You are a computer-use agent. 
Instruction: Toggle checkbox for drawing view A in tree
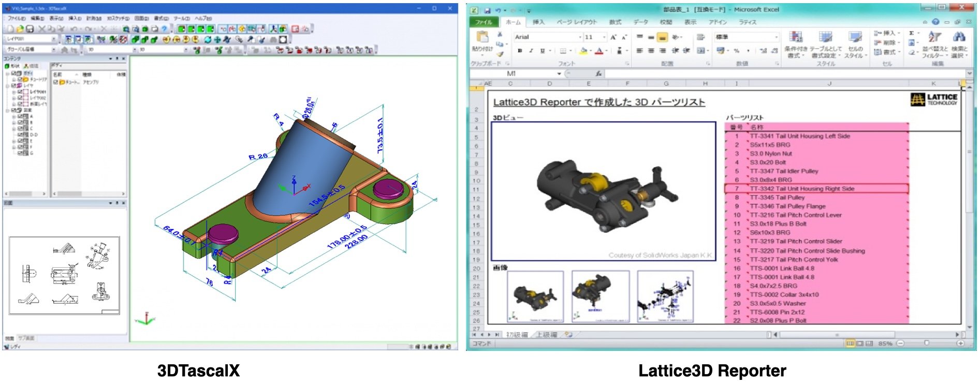pos(20,117)
